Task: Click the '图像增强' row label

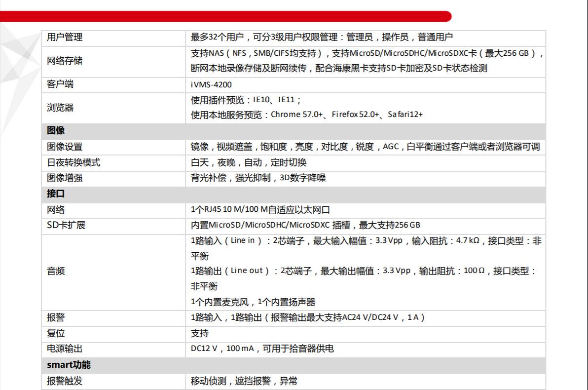Action: (x=65, y=178)
